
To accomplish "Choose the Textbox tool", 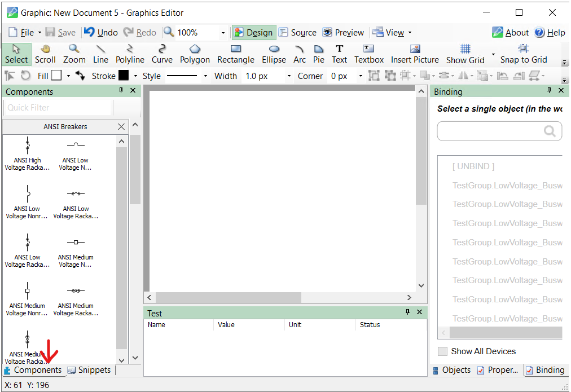I will pos(369,54).
